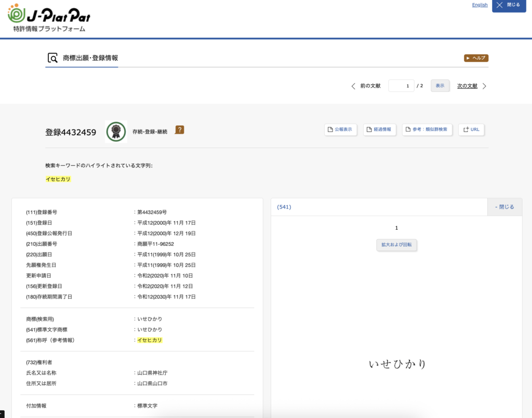Click the brown question mark status help icon
Screen dimensions: 532x418
coord(179,129)
